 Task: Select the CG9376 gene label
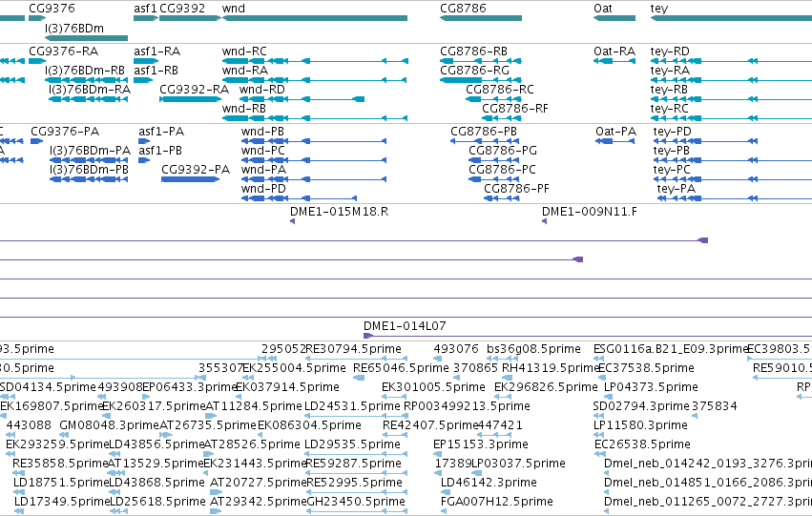point(52,9)
